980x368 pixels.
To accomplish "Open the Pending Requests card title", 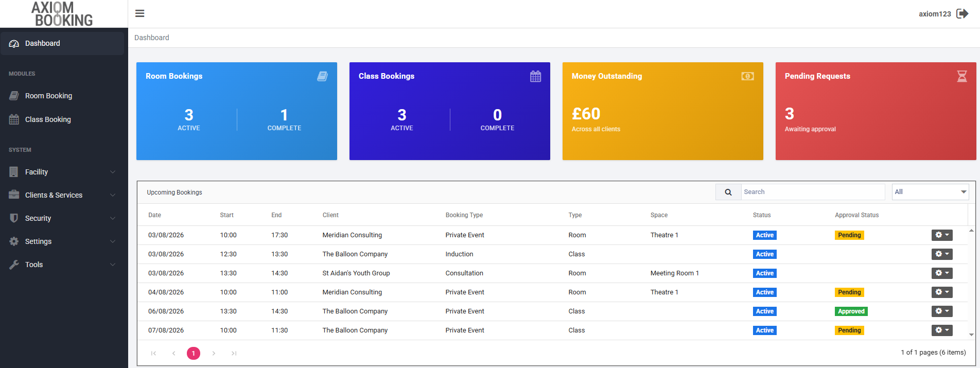I will 817,76.
